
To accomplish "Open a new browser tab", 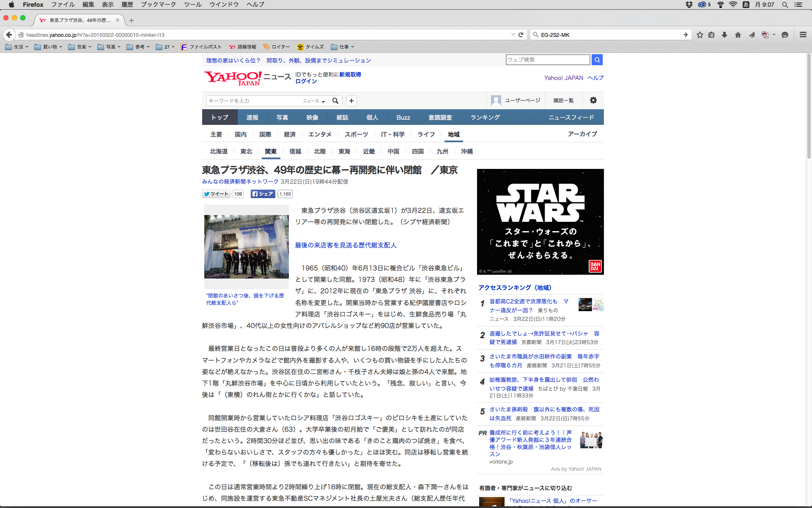I will click(132, 20).
